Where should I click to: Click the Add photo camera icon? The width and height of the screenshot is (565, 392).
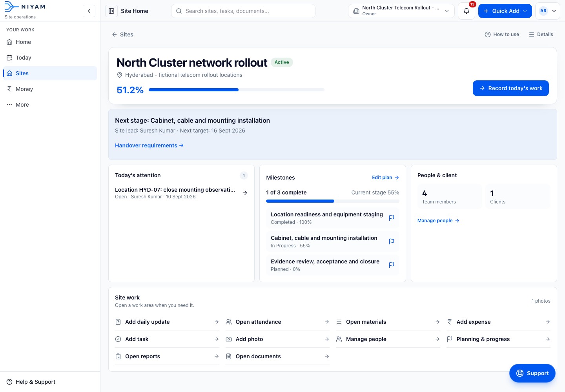[229, 339]
